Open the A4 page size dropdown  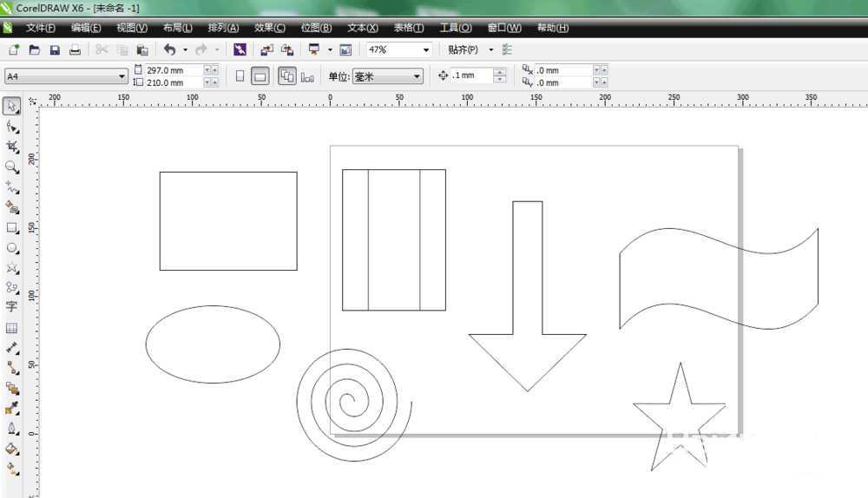(122, 76)
